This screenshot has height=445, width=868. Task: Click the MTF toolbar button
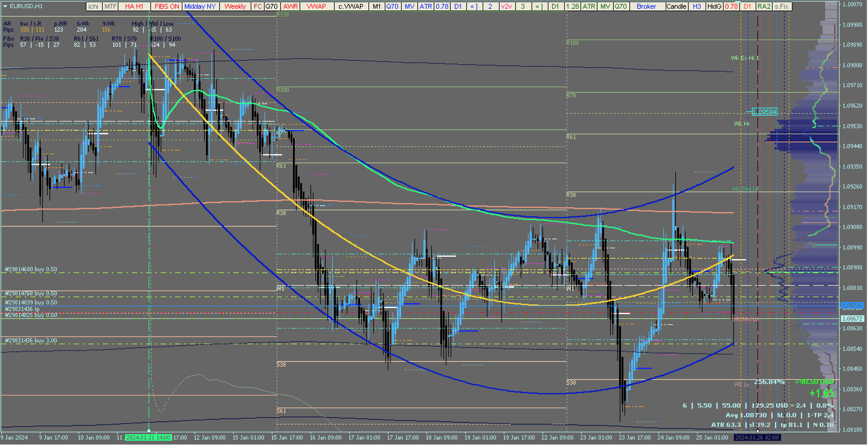pos(110,6)
